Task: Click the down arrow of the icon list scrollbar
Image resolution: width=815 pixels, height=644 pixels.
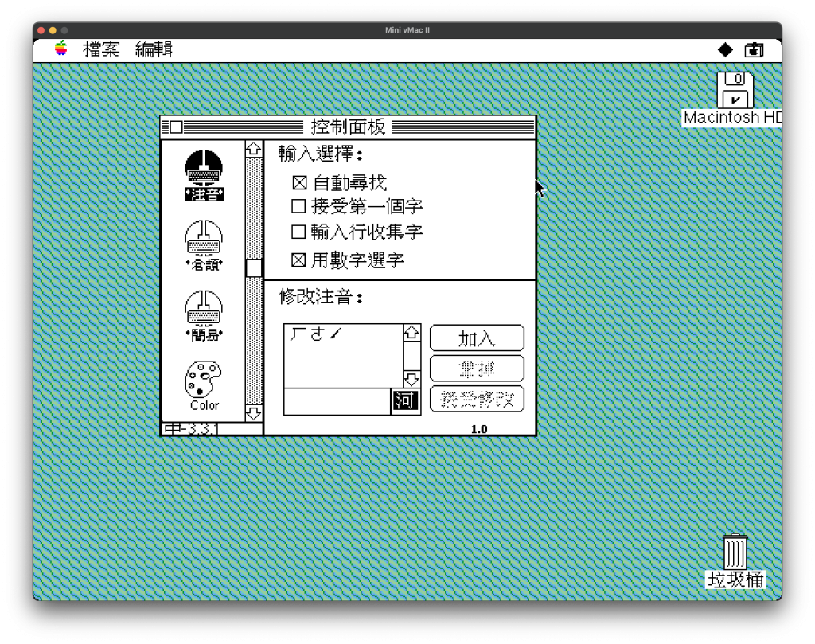Action: (x=253, y=412)
